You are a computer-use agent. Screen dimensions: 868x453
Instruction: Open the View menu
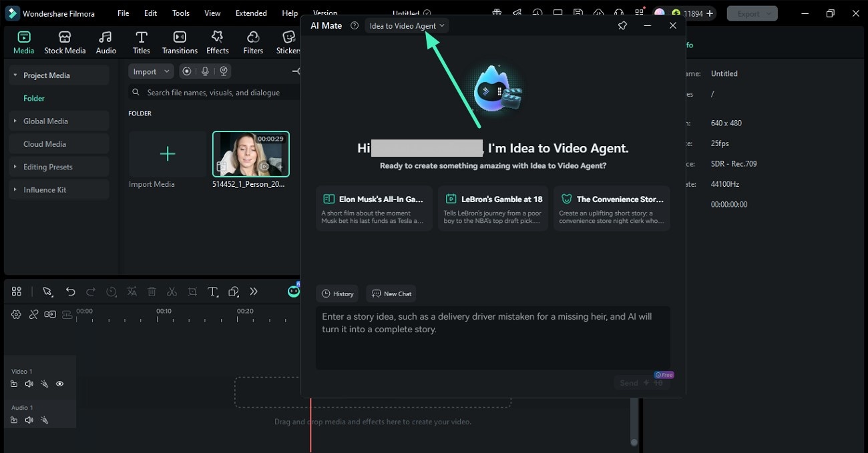(x=212, y=13)
